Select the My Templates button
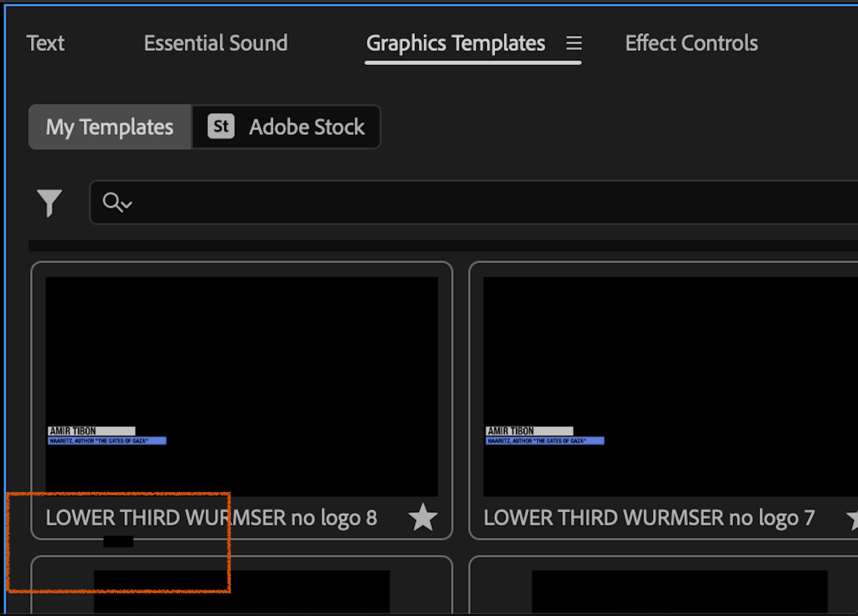The height and width of the screenshot is (616, 858). (x=110, y=127)
